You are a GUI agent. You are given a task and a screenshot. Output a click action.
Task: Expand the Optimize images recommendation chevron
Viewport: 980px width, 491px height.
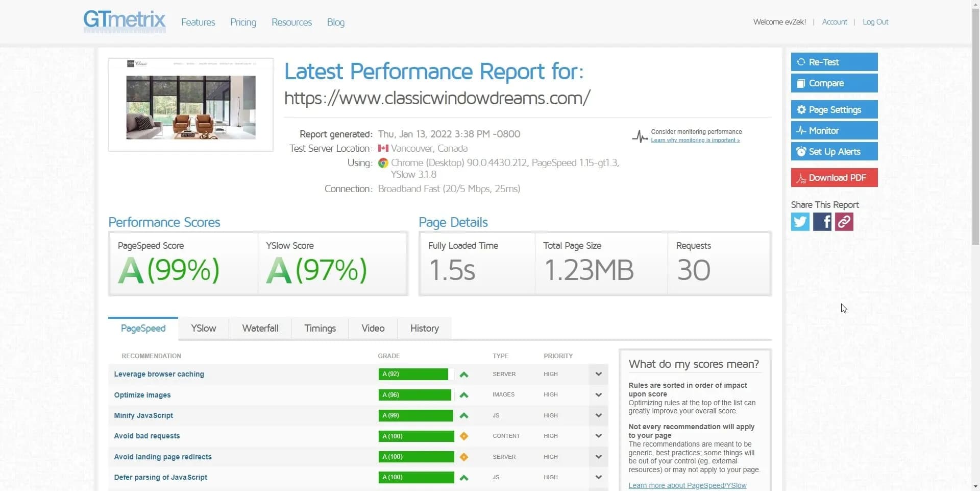point(598,395)
